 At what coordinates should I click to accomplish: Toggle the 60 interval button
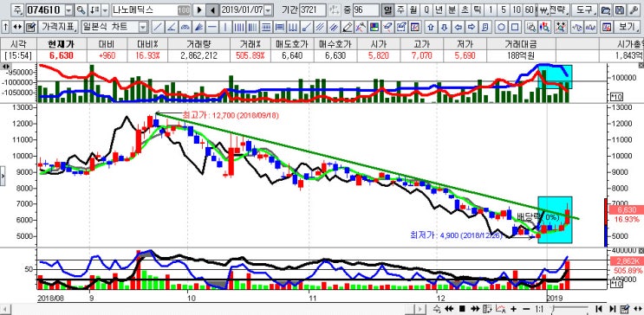pyautogui.click(x=530, y=10)
